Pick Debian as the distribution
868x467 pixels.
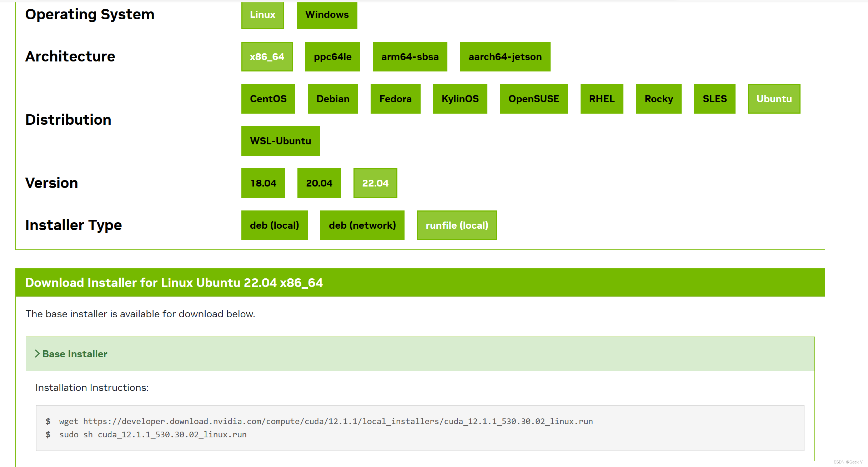pos(333,99)
